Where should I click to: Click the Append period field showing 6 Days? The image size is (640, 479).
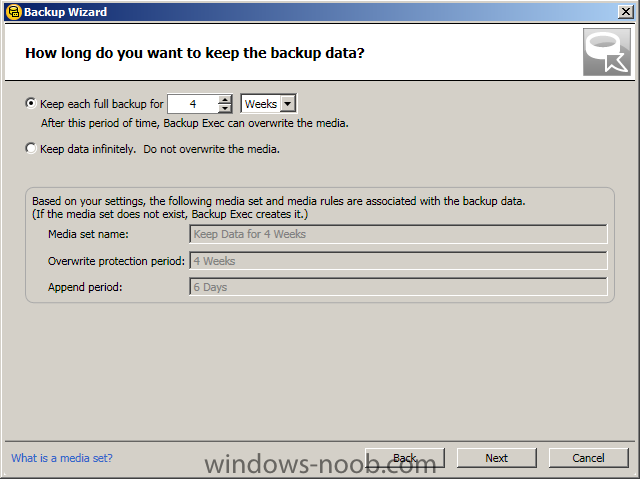pyautogui.click(x=398, y=287)
